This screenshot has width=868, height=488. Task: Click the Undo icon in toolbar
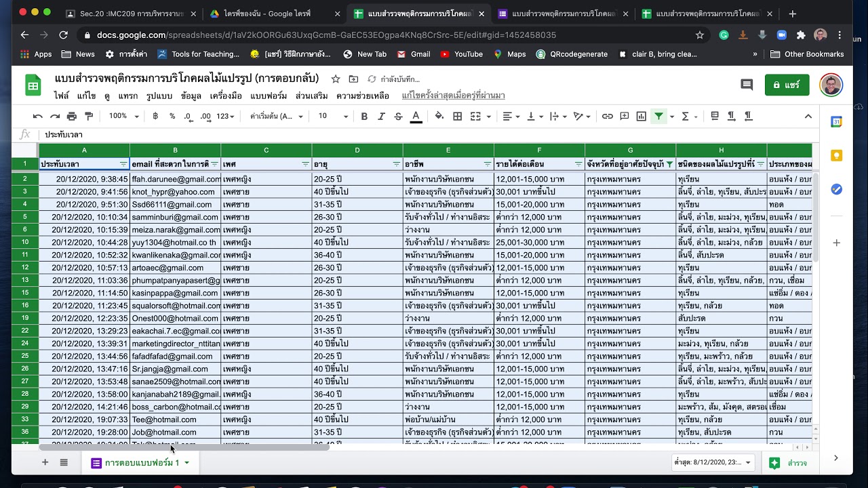(x=38, y=117)
